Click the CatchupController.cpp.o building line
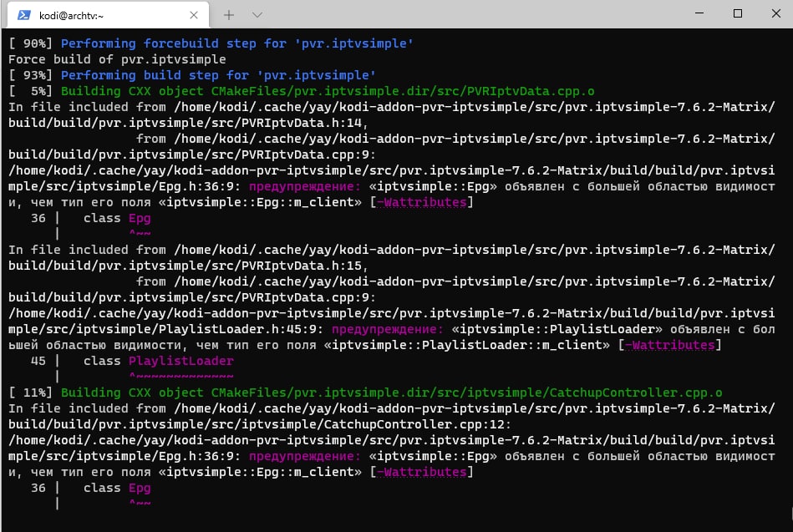 [x=391, y=393]
